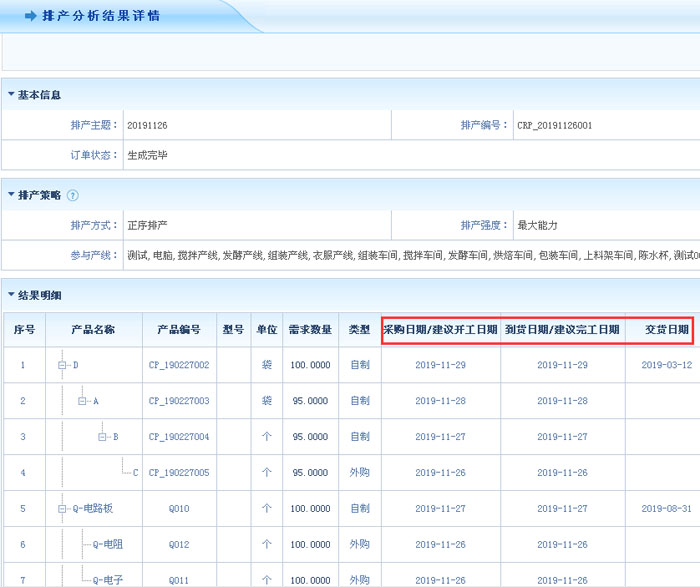The height and width of the screenshot is (587, 700).
Task: Open product code CP_190227002
Action: pyautogui.click(x=178, y=366)
